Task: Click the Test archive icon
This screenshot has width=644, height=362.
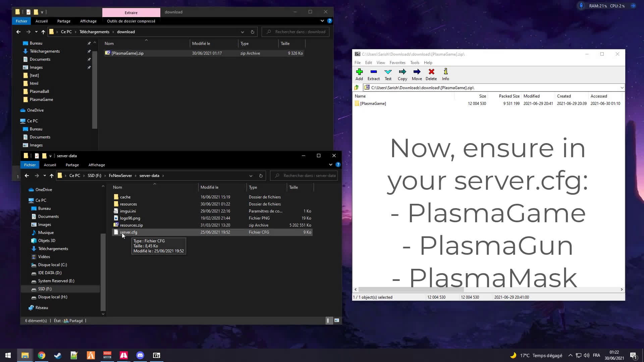Action: (388, 74)
